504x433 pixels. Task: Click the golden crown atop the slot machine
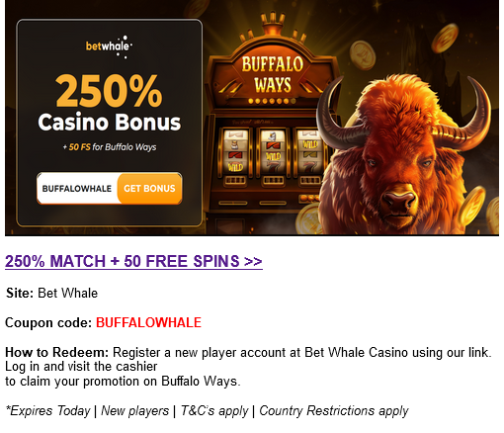coord(273,24)
